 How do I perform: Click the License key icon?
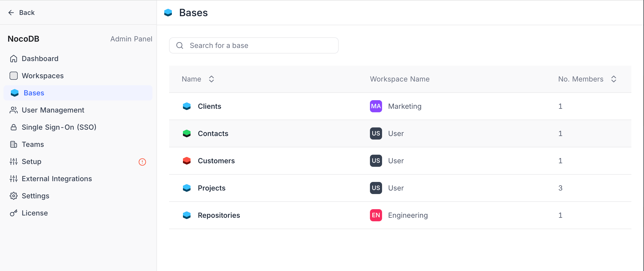pos(14,213)
